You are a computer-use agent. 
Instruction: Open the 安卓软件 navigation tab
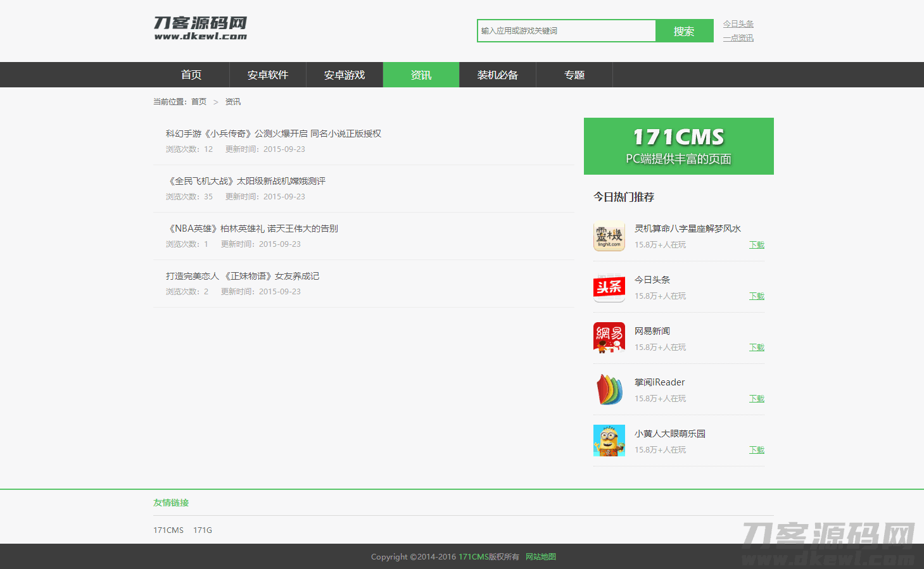pyautogui.click(x=268, y=75)
